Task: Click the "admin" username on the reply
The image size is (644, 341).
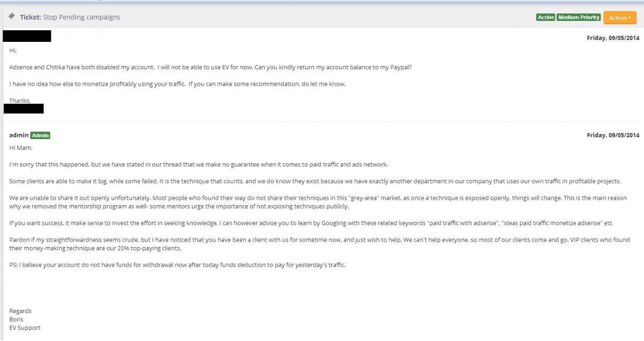Action: (x=19, y=135)
